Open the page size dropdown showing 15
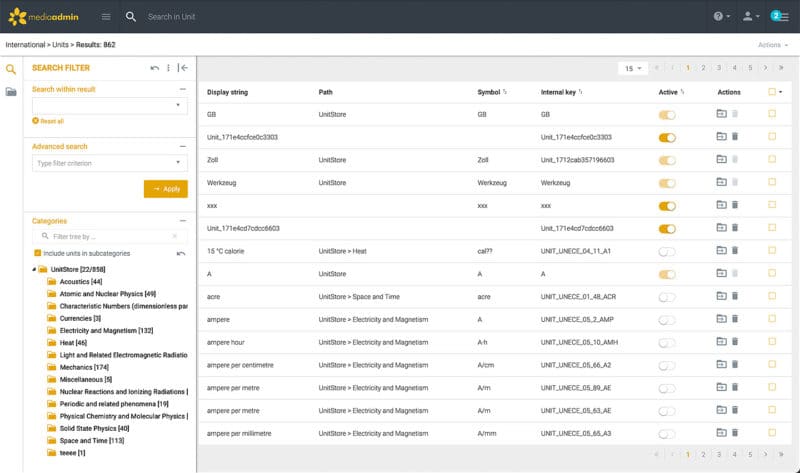This screenshot has width=800, height=473. [633, 68]
